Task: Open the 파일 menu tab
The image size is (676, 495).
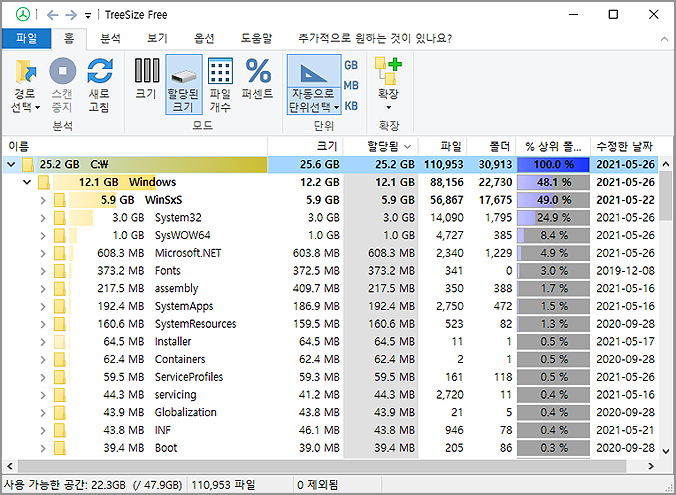Action: 27,38
